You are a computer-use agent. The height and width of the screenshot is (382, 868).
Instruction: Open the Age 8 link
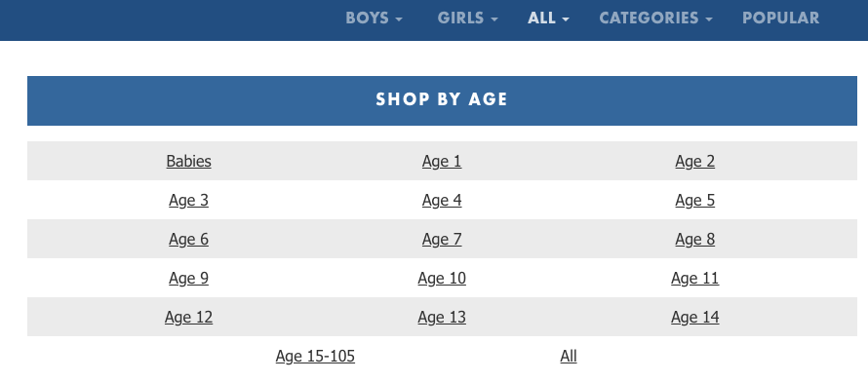694,240
